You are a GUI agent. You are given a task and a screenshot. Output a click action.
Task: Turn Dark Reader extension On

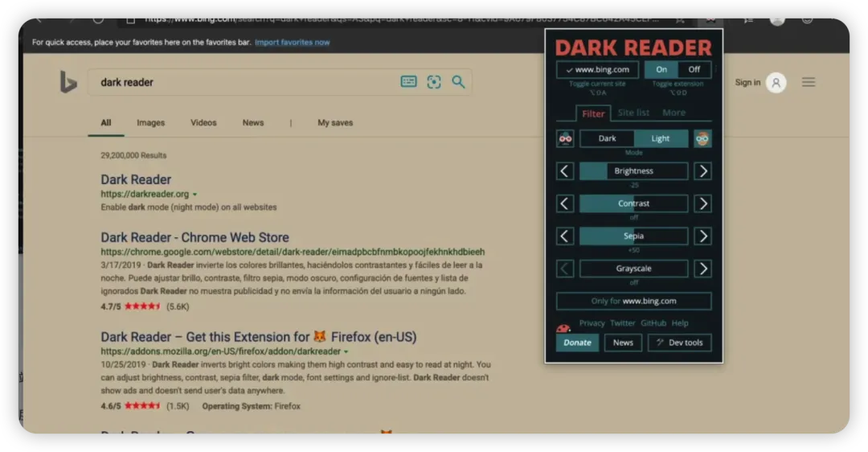pyautogui.click(x=661, y=70)
